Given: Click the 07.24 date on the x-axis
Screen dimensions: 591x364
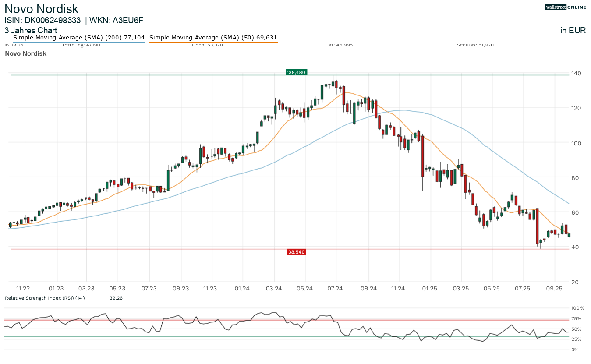Looking at the screenshot, I should [x=336, y=288].
